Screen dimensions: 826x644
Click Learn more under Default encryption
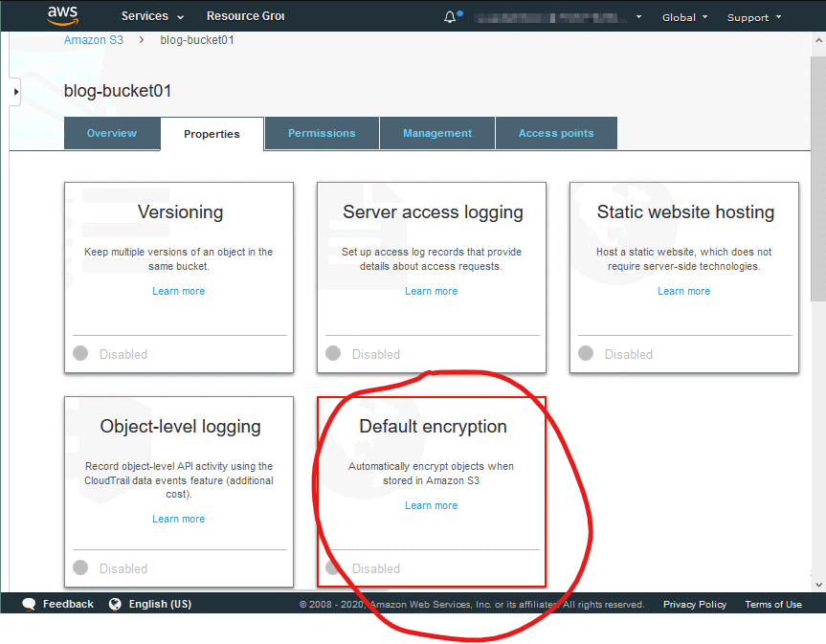click(x=431, y=505)
